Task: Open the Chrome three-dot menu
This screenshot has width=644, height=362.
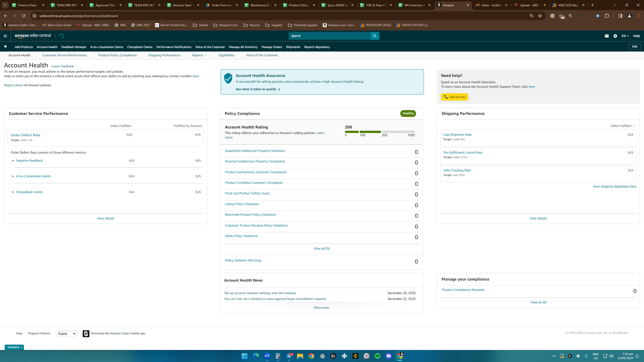Action: [638, 16]
